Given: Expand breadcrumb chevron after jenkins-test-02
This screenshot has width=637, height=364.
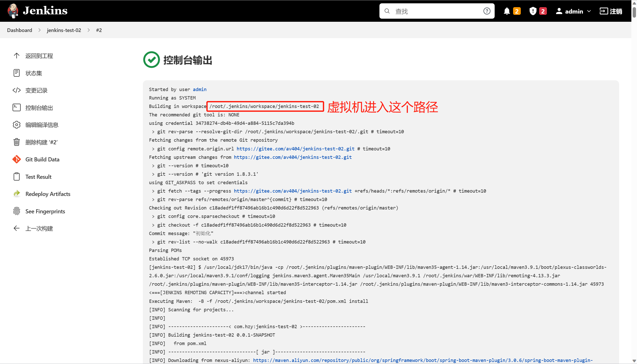Looking at the screenshot, I should 89,30.
